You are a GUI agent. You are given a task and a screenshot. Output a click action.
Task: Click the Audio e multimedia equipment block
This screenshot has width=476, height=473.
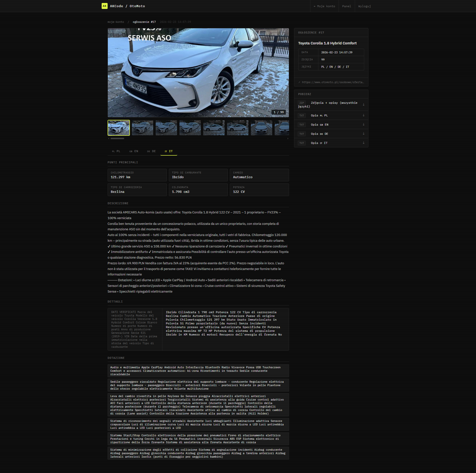click(x=198, y=371)
